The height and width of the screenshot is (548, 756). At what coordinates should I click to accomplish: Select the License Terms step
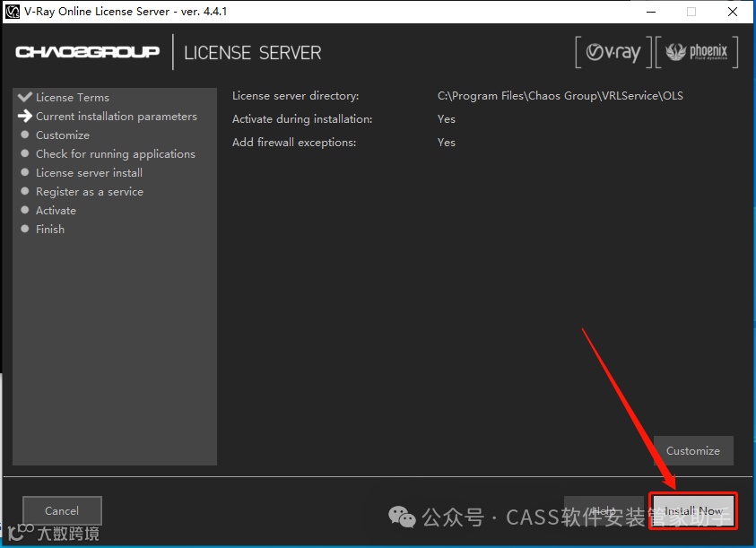73,98
